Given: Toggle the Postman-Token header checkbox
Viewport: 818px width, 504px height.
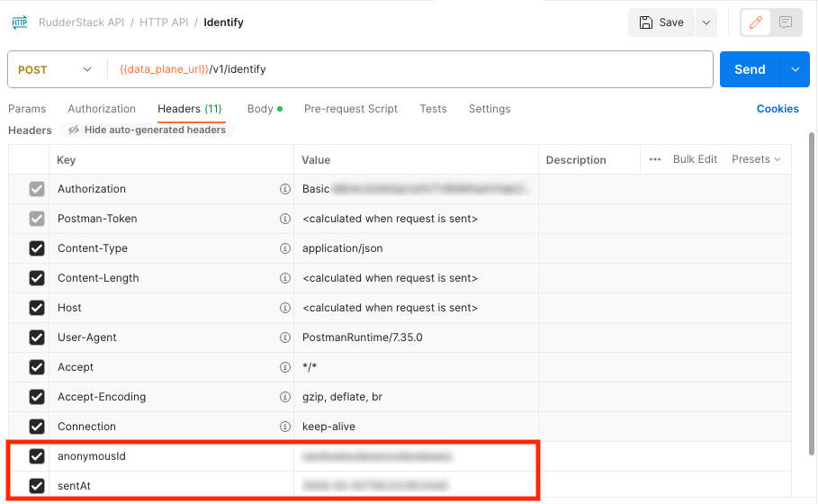Looking at the screenshot, I should (37, 219).
